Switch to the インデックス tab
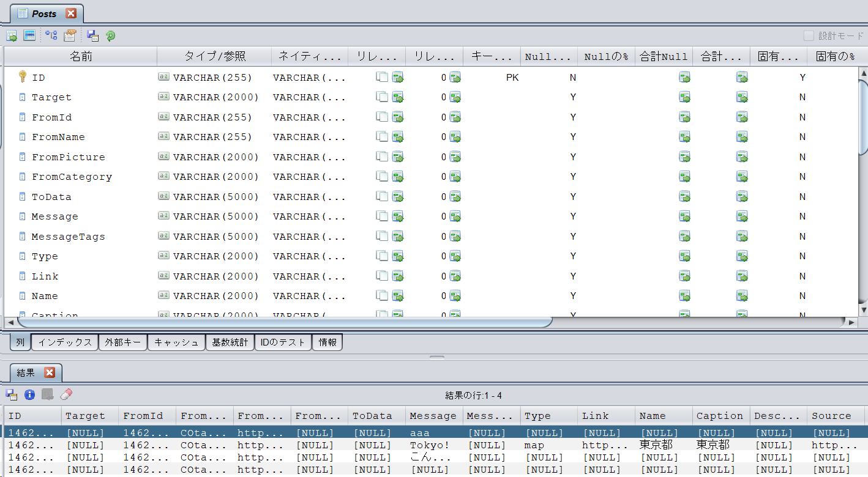The width and height of the screenshot is (868, 477). click(65, 342)
